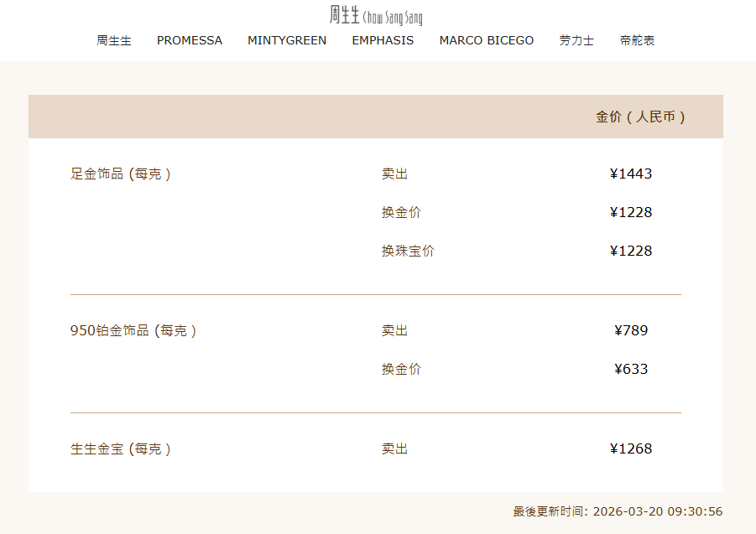Select the 足金饰品 (每克) row label
Image resolution: width=756 pixels, height=534 pixels.
[x=121, y=174]
